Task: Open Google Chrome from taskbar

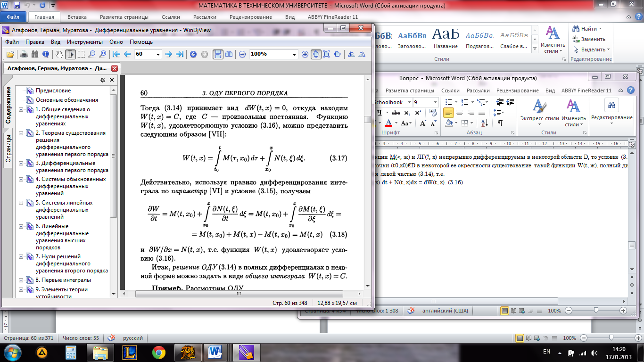Action: click(159, 352)
